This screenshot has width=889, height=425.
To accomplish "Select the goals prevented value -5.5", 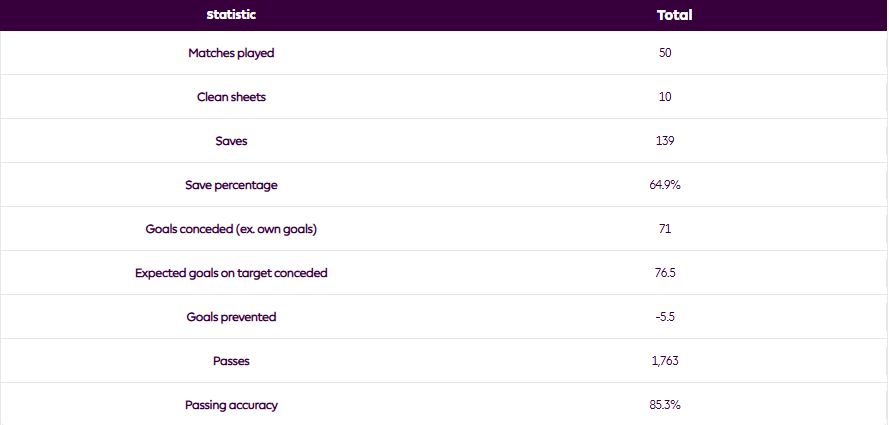I will coord(665,317).
